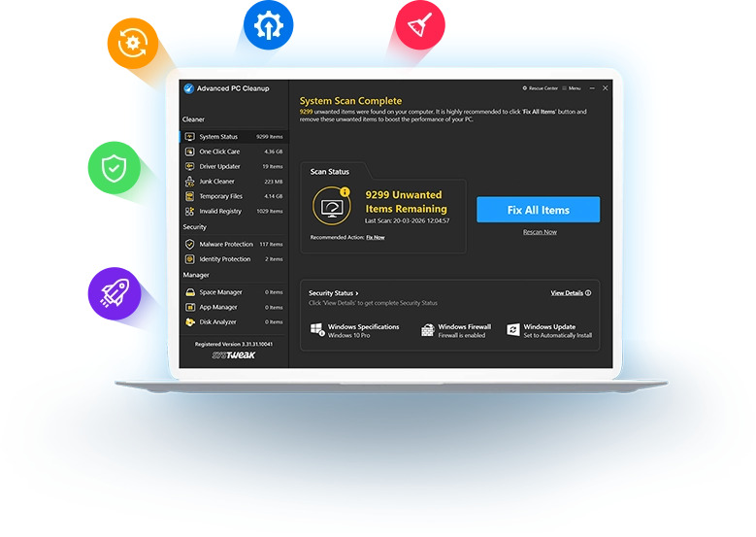Select App Manager label in sidebar

[x=218, y=307]
